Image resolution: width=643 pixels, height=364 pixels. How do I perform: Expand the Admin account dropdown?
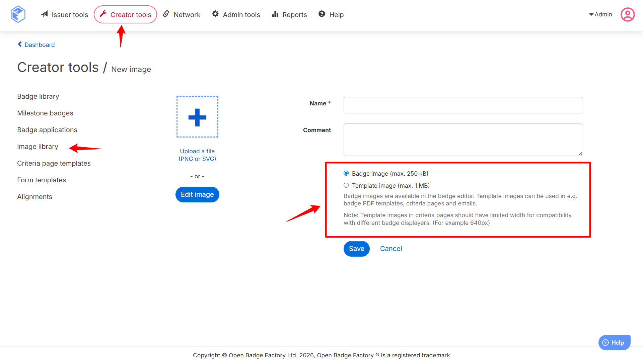[600, 14]
